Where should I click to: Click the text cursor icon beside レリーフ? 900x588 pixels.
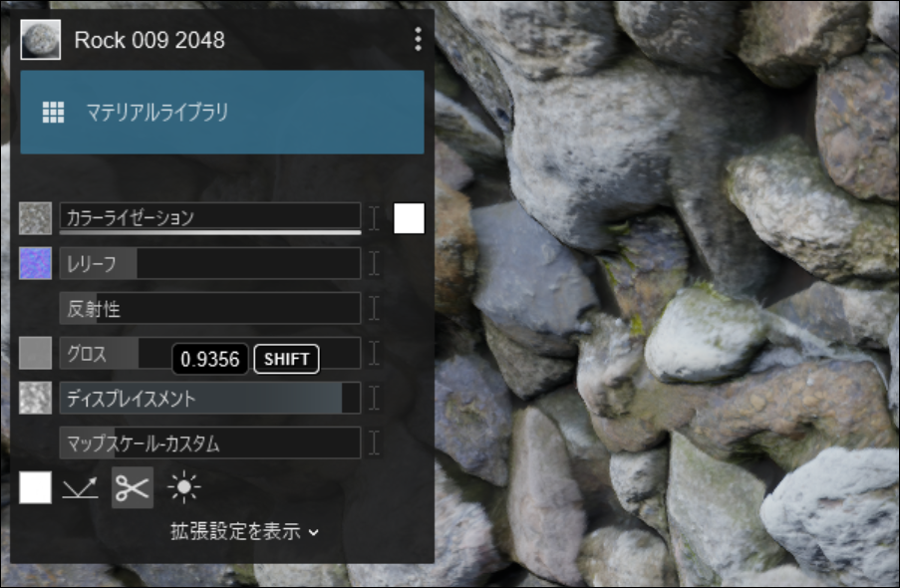click(x=374, y=263)
